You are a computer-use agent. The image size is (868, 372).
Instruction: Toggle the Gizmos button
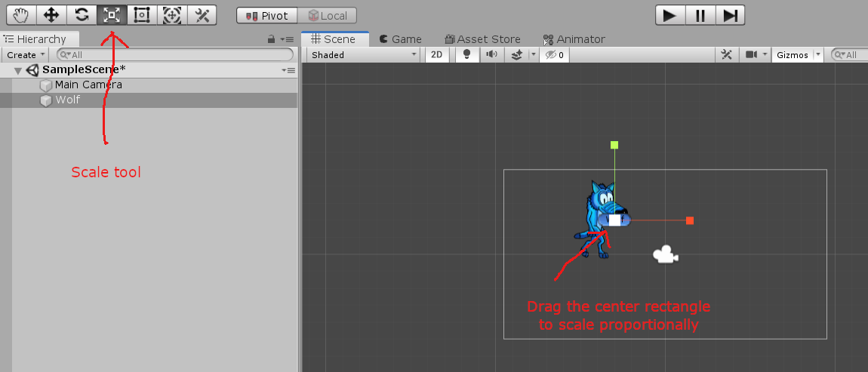(x=793, y=55)
